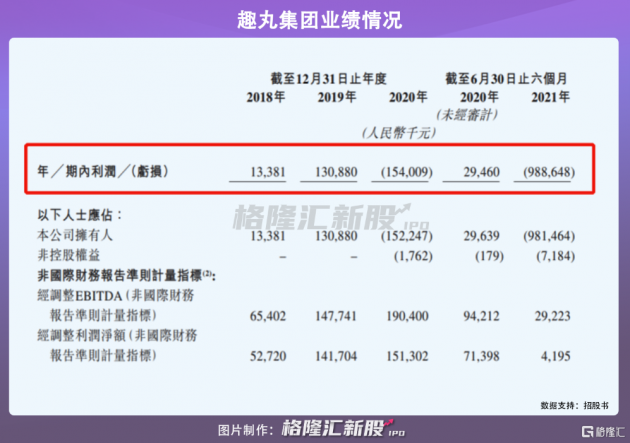Click the 格隆汇 logo at the bottom right corner
Viewport: 630px width, 443px height.
pyautogui.click(x=603, y=432)
